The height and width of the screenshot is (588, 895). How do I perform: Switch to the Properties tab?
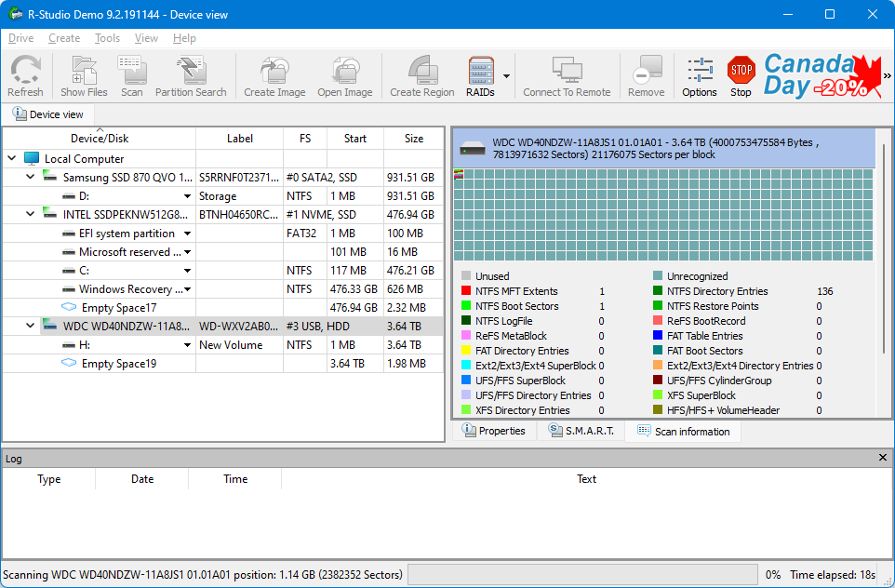click(494, 431)
